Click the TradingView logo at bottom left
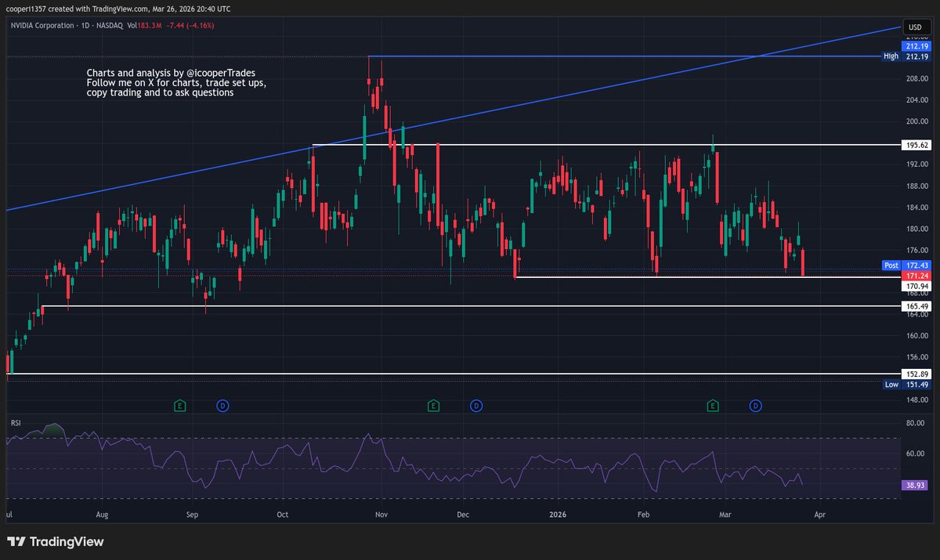The image size is (940, 560). (x=56, y=541)
